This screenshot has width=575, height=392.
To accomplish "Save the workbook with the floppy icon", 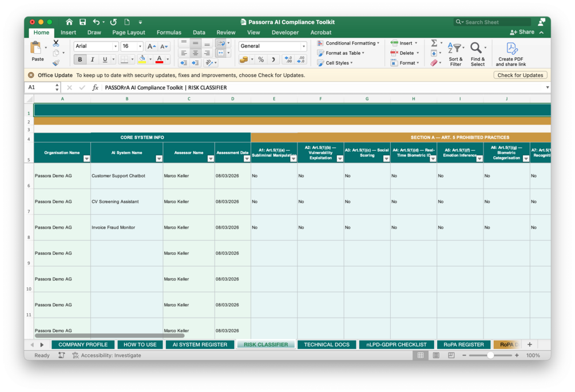I will pos(82,22).
